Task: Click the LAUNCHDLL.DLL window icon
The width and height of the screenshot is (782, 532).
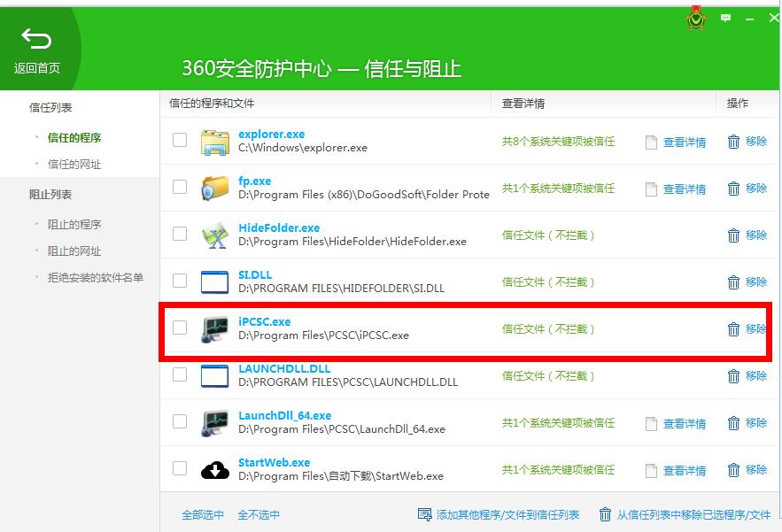Action: (x=215, y=376)
